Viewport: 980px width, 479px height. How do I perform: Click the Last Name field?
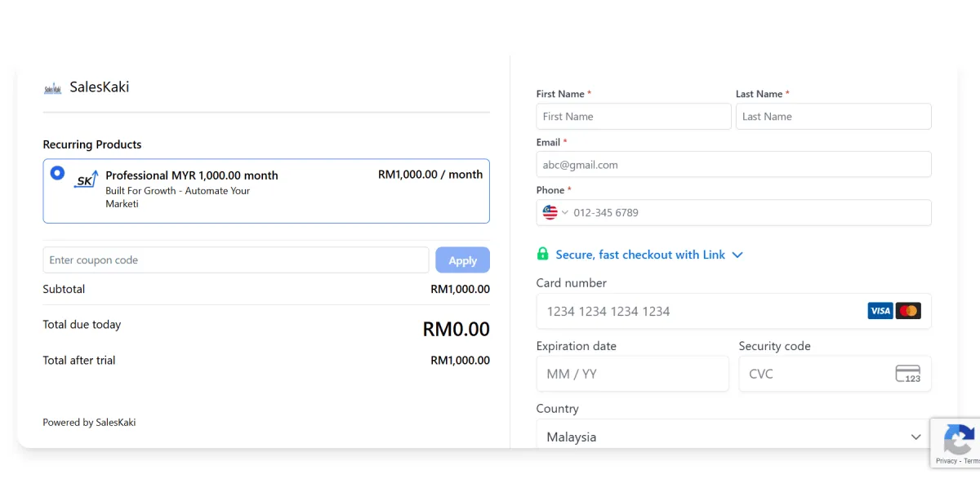(833, 117)
